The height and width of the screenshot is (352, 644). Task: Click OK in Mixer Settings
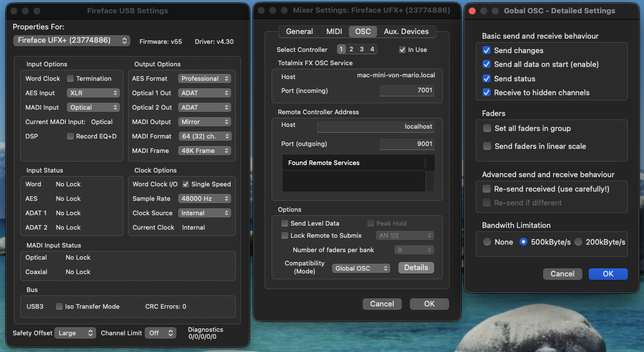pos(429,304)
